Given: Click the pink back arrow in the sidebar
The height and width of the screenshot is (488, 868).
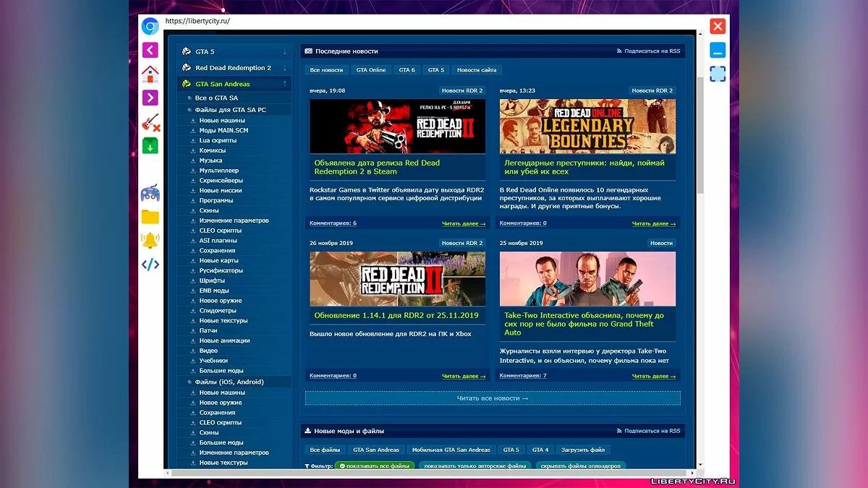Looking at the screenshot, I should click(x=149, y=50).
